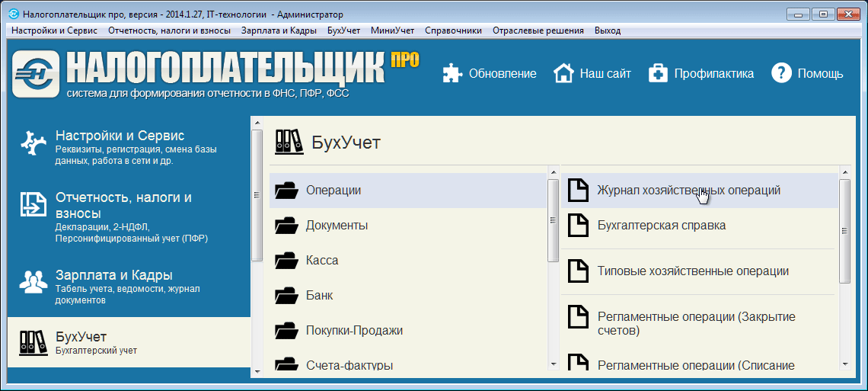This screenshot has height=391, width=868.
Task: Click the folder icon next to Касса
Action: point(286,261)
